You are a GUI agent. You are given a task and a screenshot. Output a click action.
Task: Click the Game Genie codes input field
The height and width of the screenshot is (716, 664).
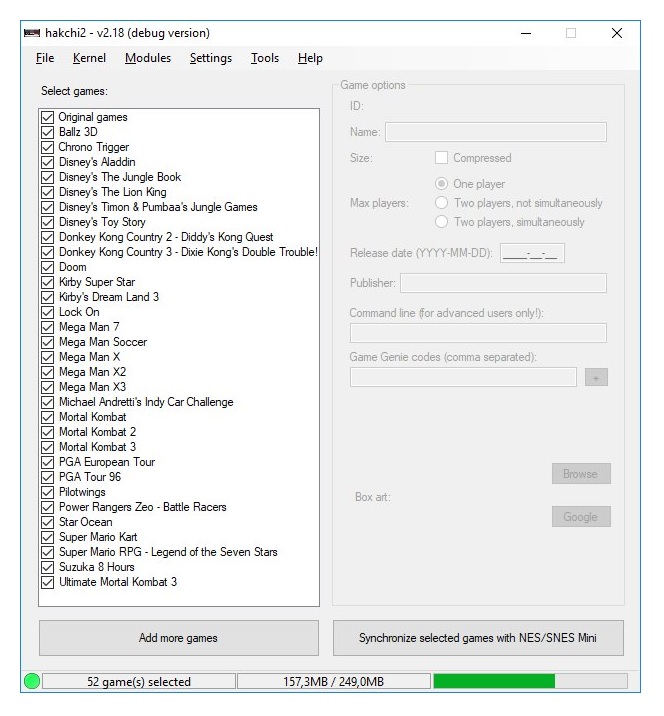pyautogui.click(x=463, y=377)
